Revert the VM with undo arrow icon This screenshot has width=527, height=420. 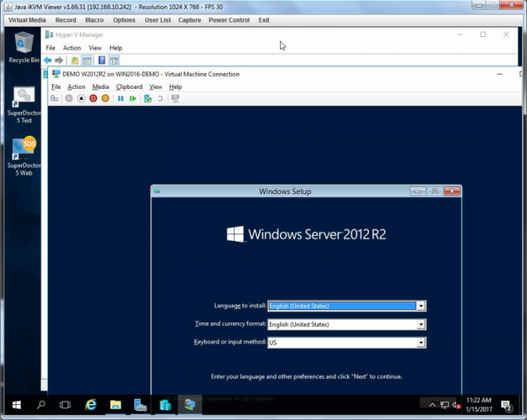160,99
